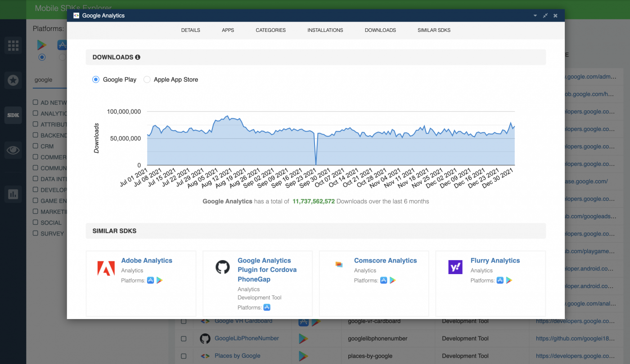
Task: Click the Google Play icon on Comscore Analytics card
Action: pos(393,280)
